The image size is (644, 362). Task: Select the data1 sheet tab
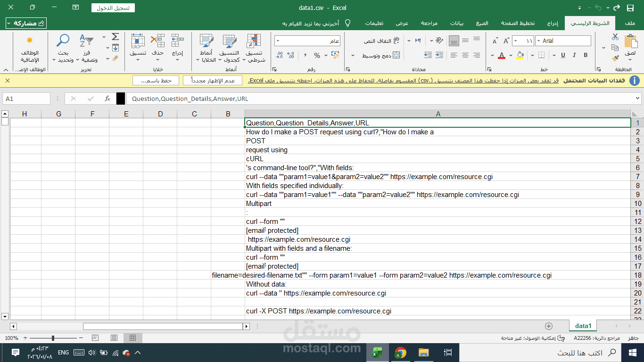click(583, 325)
